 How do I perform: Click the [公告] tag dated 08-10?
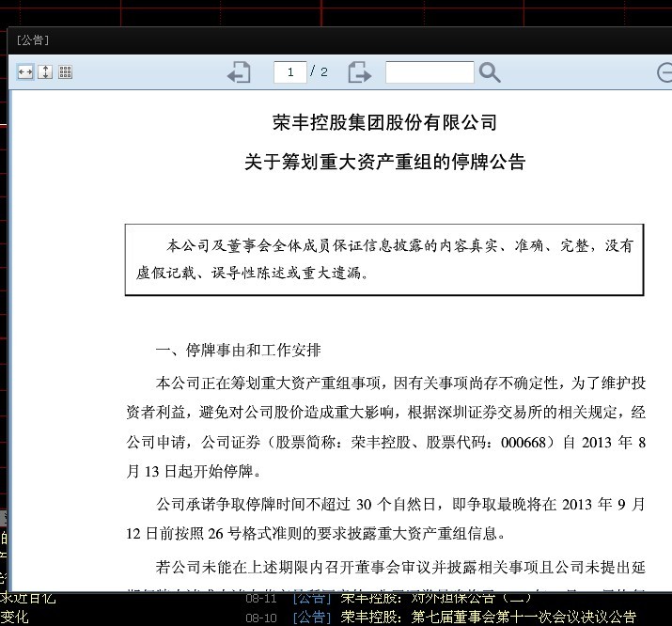click(x=310, y=618)
